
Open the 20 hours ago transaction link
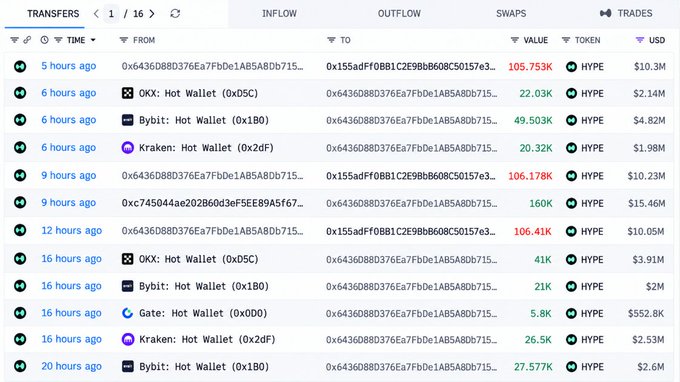72,366
